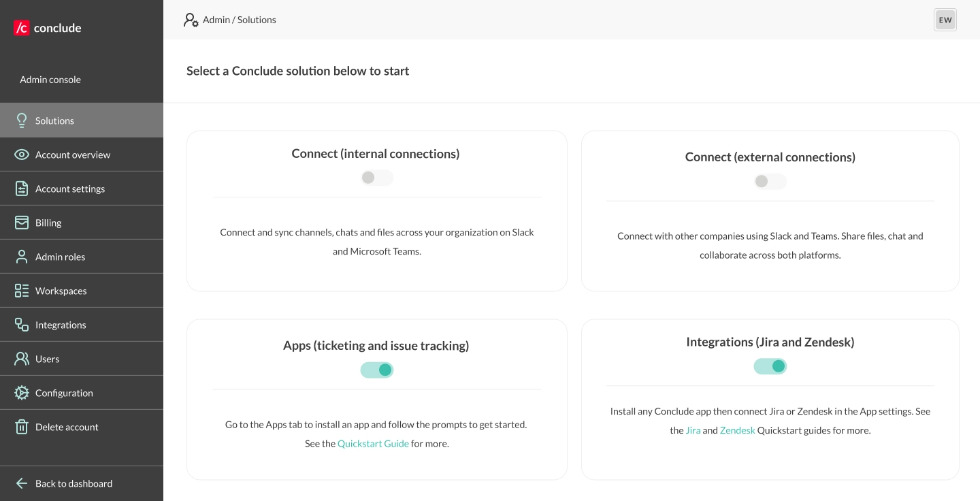Image resolution: width=980 pixels, height=501 pixels.
Task: Enable the Connect internal connections toggle
Action: (x=377, y=178)
